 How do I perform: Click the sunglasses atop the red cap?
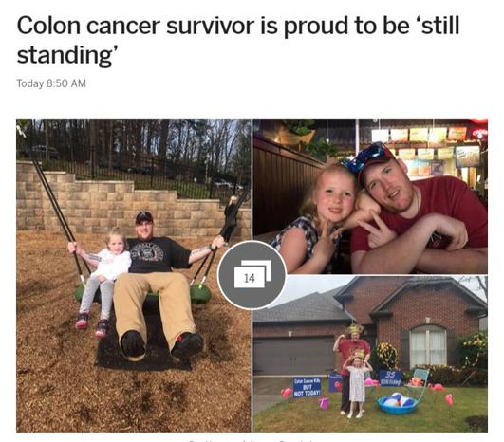(366, 157)
